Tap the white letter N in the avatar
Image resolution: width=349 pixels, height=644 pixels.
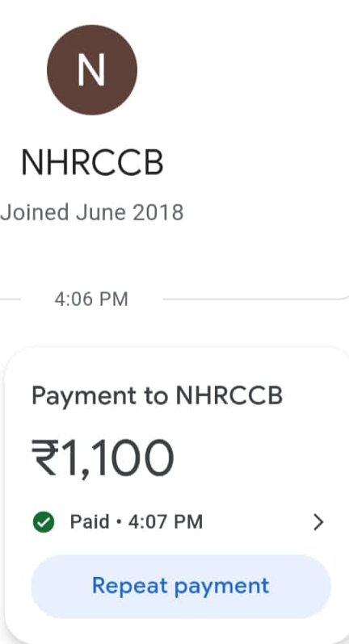(x=91, y=70)
